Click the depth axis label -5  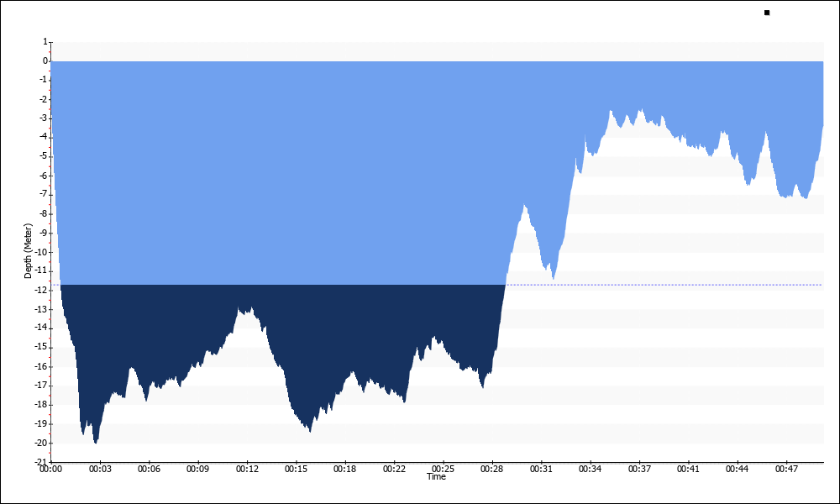click(44, 156)
